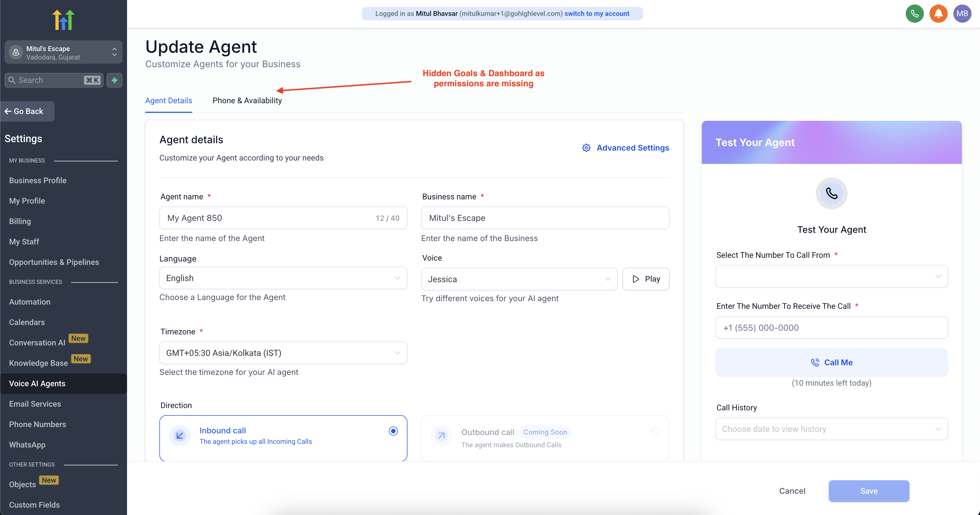Open the Language dropdown

point(283,278)
